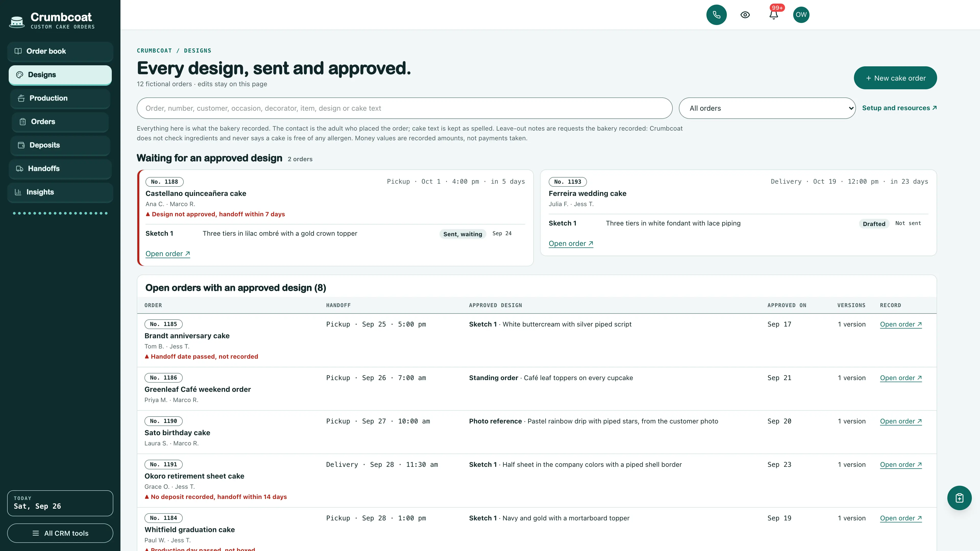Open Orders in the sidebar
The width and height of the screenshot is (980, 551).
pos(60,122)
